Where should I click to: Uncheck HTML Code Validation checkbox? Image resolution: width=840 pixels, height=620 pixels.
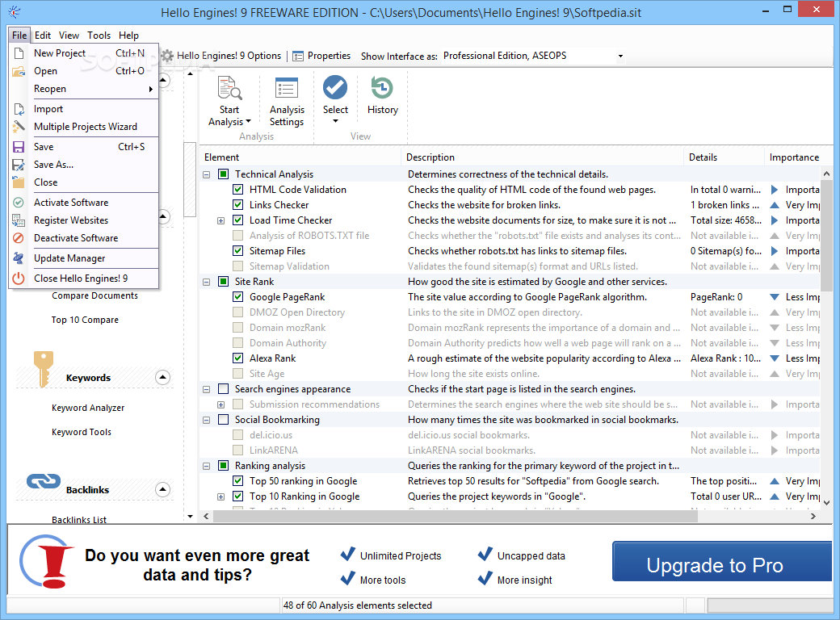click(x=238, y=190)
